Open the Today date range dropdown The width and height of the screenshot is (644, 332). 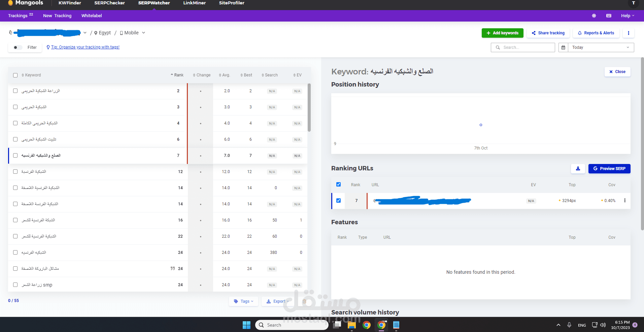[x=601, y=47]
